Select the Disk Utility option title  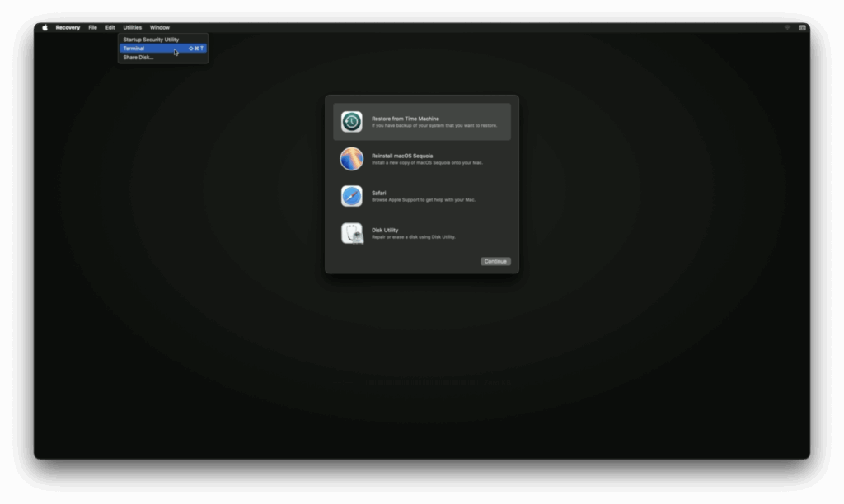click(385, 231)
